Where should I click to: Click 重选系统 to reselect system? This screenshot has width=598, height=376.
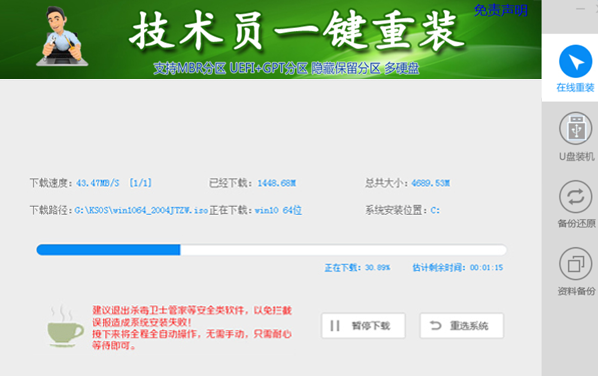pos(461,326)
